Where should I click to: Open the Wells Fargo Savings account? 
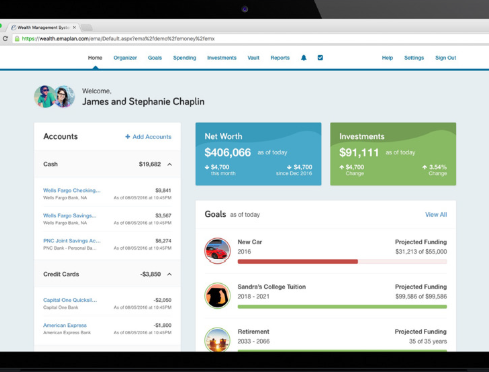coord(70,216)
